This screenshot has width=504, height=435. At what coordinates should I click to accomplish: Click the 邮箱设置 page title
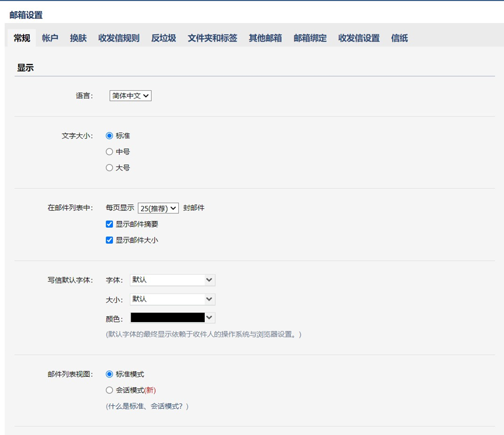pyautogui.click(x=26, y=15)
